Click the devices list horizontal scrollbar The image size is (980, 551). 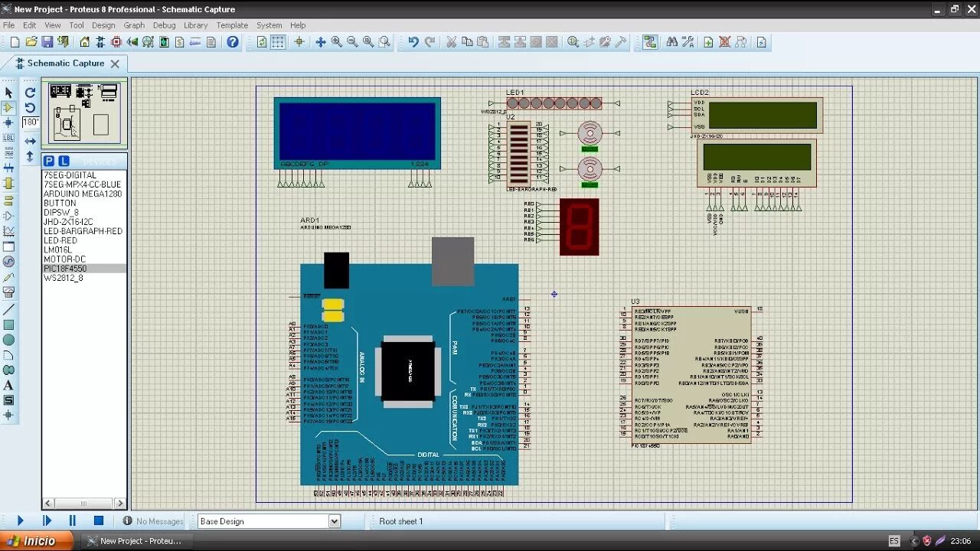point(84,503)
